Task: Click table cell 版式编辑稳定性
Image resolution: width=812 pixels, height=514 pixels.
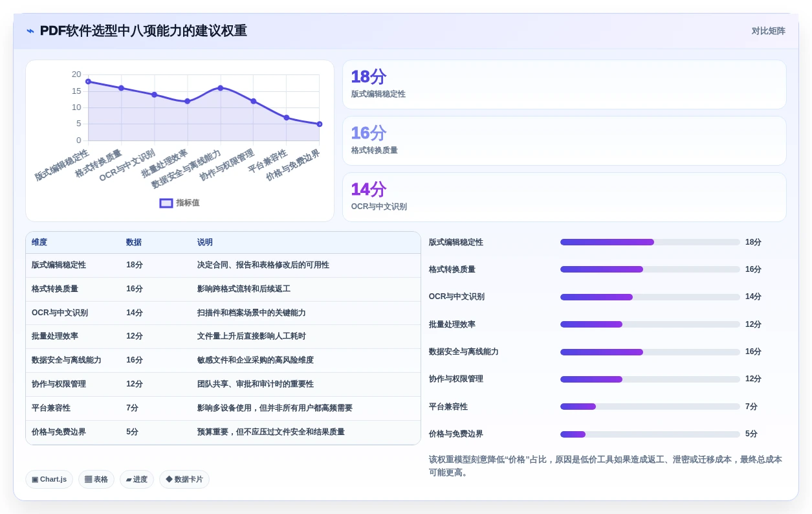Action: (59, 265)
